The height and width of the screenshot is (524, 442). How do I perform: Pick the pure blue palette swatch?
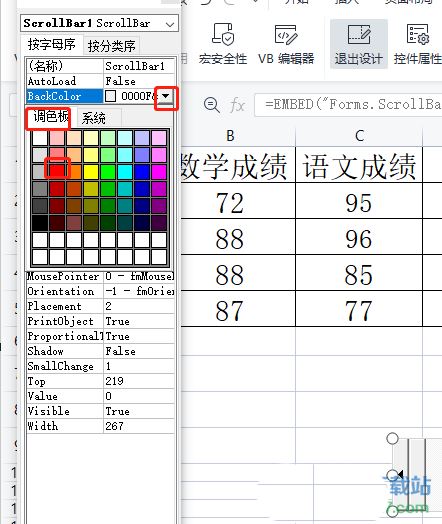tap(142, 172)
